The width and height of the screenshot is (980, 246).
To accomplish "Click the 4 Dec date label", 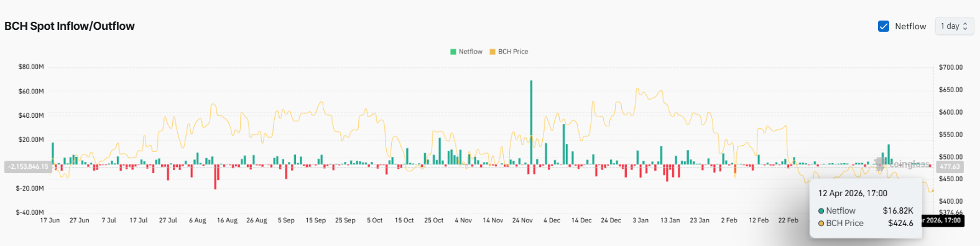I will click(x=552, y=220).
